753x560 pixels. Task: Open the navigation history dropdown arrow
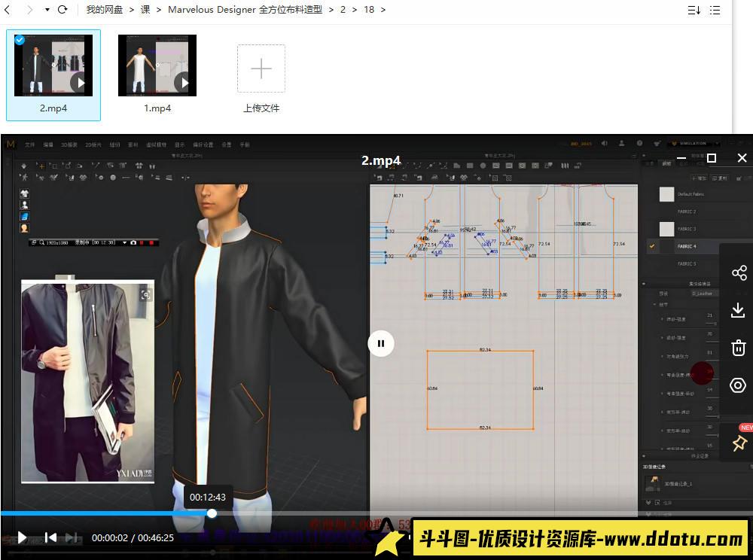point(47,10)
